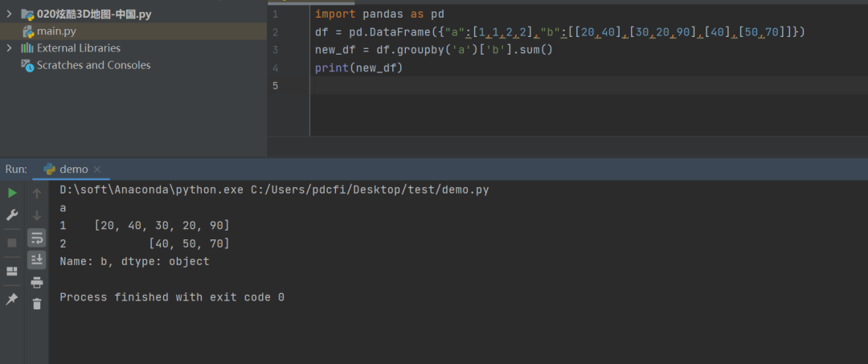Pin the Run tab with pin icon
This screenshot has width=868, height=364.
tap(11, 299)
